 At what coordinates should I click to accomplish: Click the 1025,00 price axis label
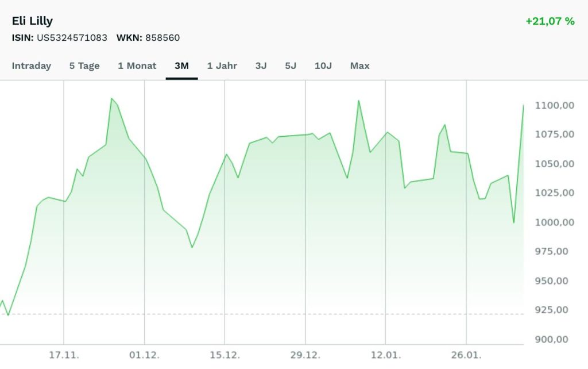click(x=554, y=193)
